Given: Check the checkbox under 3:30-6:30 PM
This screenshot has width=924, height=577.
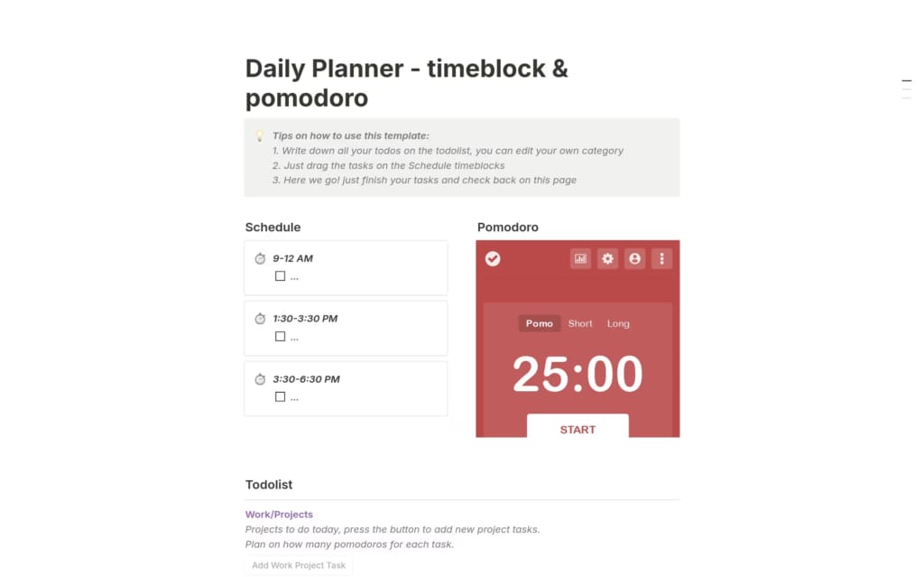Looking at the screenshot, I should [x=281, y=396].
